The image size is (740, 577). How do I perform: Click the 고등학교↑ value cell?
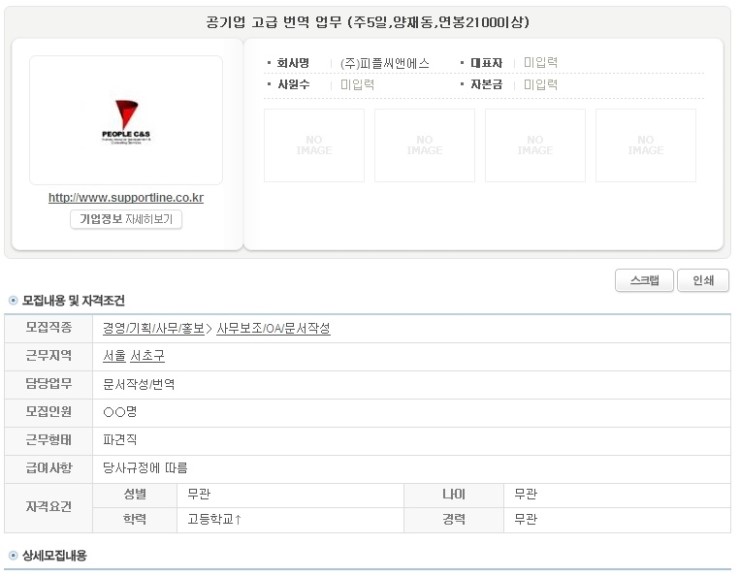coord(290,520)
